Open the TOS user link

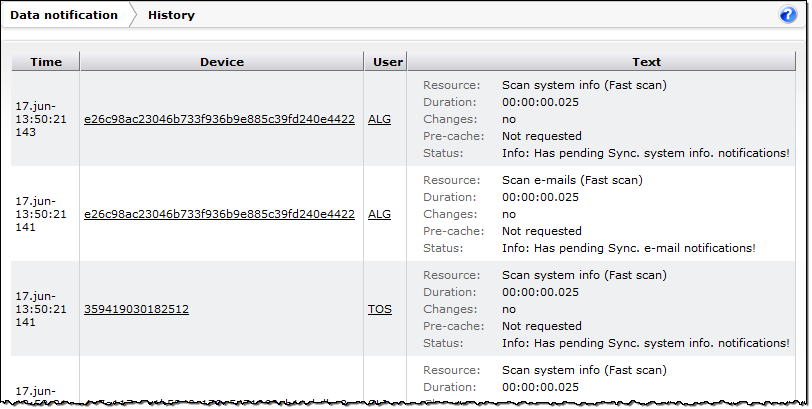(379, 309)
